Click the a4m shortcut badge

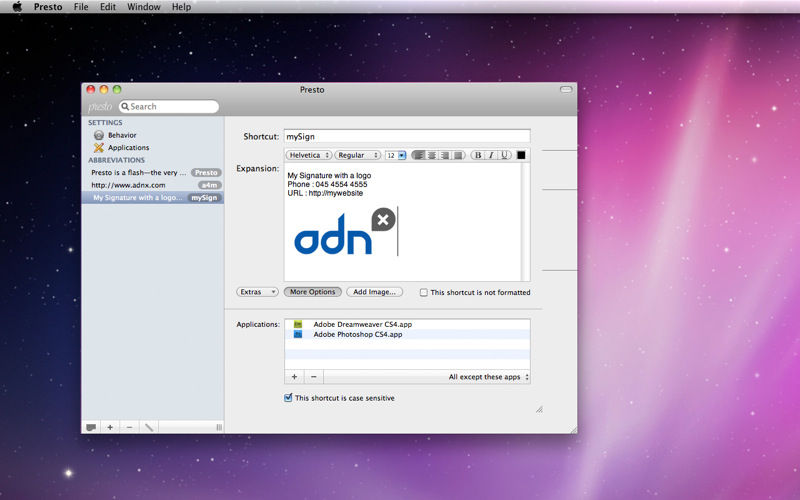click(209, 185)
